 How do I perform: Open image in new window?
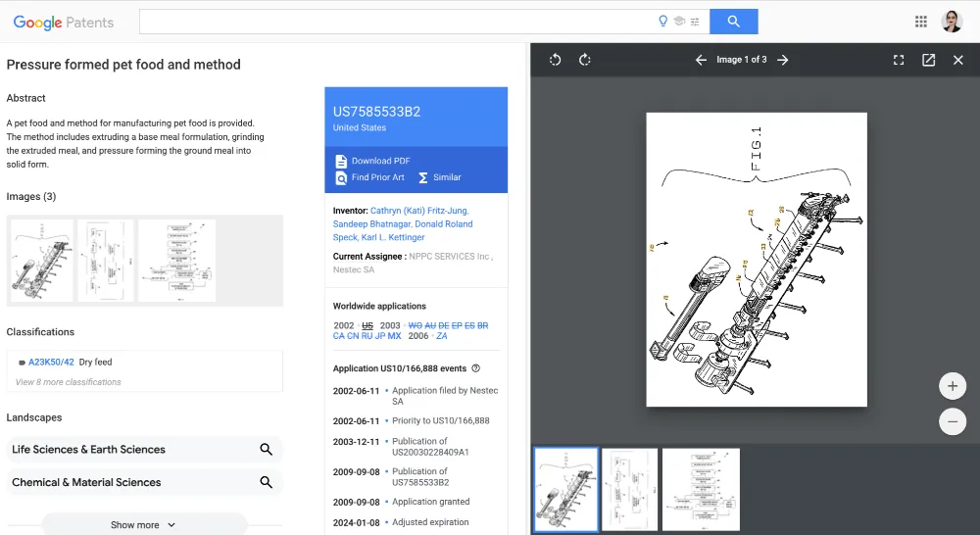pos(928,60)
